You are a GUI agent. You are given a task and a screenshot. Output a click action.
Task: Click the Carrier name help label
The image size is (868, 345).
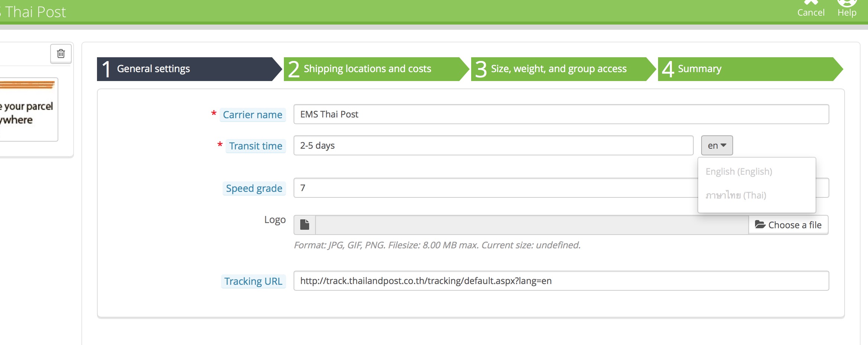253,115
